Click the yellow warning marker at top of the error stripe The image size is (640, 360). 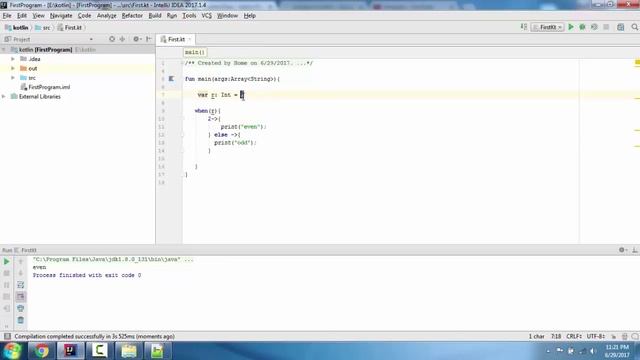click(637, 62)
